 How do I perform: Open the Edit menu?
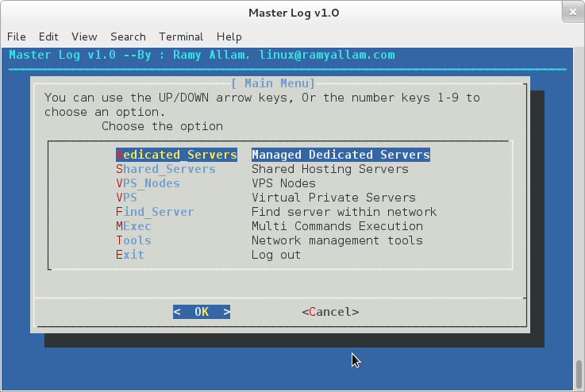click(48, 37)
